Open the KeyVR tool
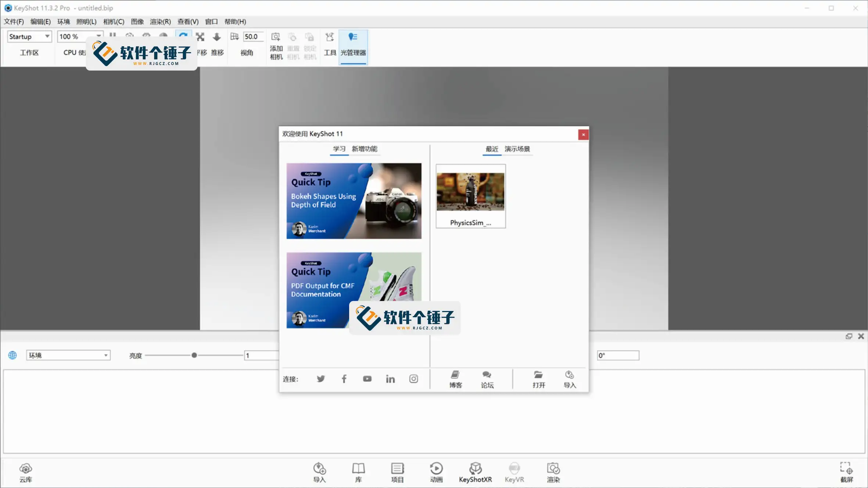The image size is (868, 488). coord(514,473)
